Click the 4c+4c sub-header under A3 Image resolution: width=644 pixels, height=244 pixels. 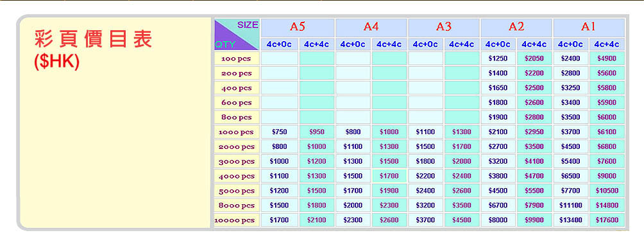pyautogui.click(x=462, y=44)
